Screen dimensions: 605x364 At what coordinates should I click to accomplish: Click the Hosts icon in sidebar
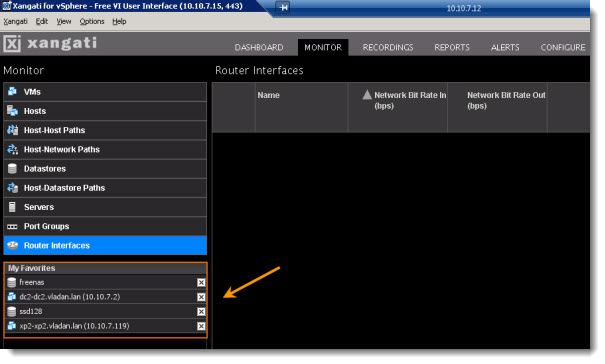(12, 111)
